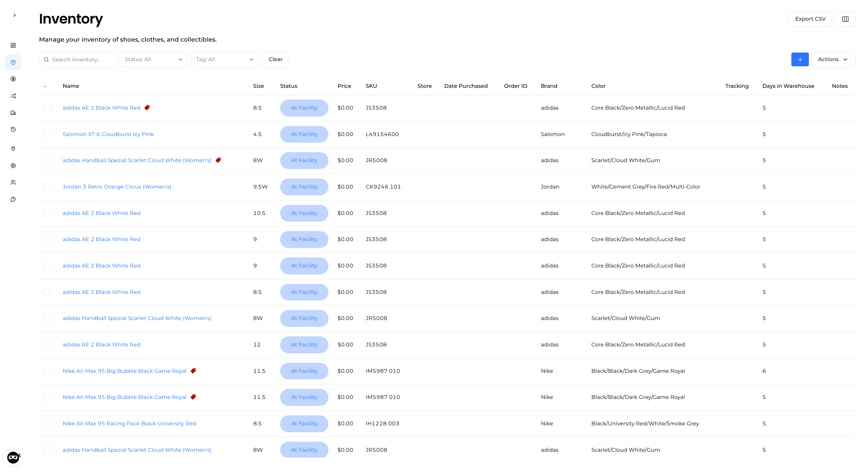Click the red tag on adidas AE 2 size 8.5 first row
This screenshot has height=473, width=868.
tap(147, 108)
